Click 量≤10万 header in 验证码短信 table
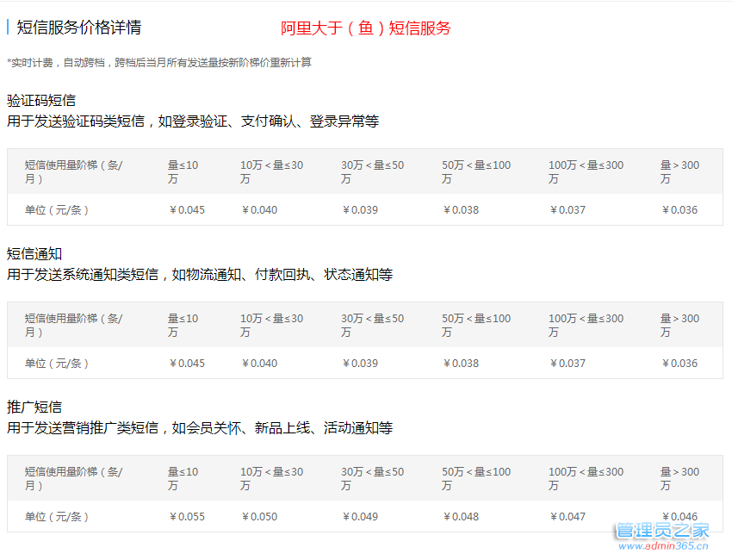732x560 pixels. point(183,171)
